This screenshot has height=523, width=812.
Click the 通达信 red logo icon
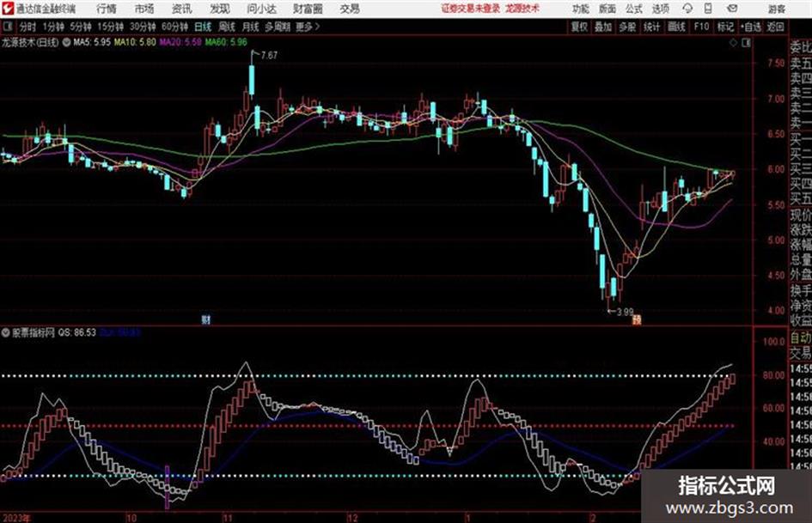[8, 9]
